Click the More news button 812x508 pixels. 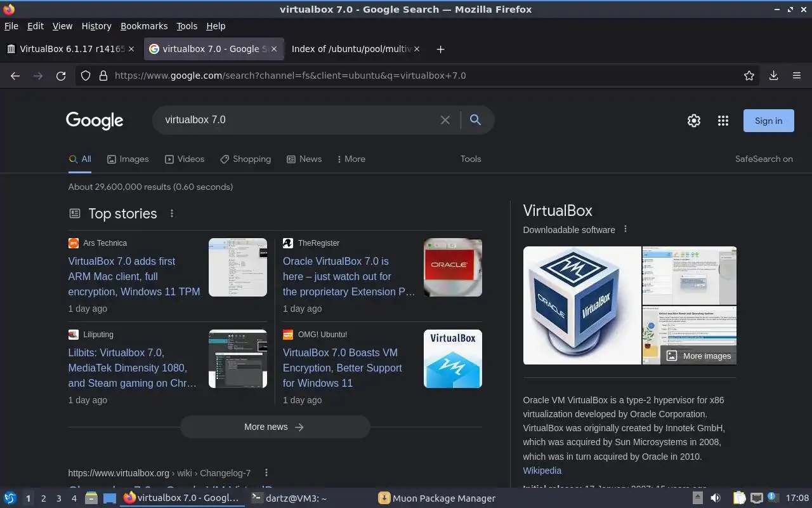click(x=275, y=427)
